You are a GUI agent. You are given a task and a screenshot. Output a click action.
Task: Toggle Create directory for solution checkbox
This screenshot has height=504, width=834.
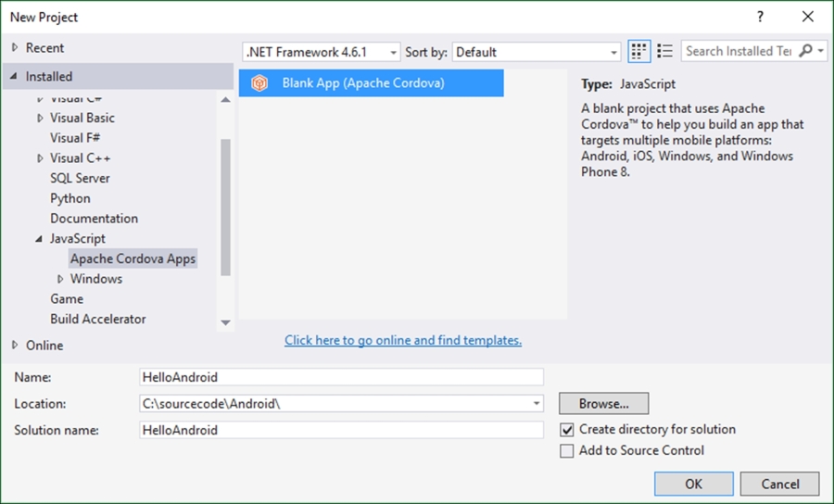click(x=567, y=430)
